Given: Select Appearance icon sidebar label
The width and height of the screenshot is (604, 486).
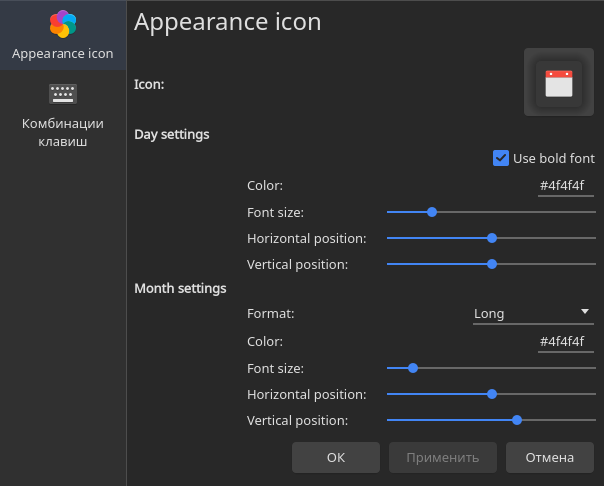Looking at the screenshot, I should coord(63,54).
